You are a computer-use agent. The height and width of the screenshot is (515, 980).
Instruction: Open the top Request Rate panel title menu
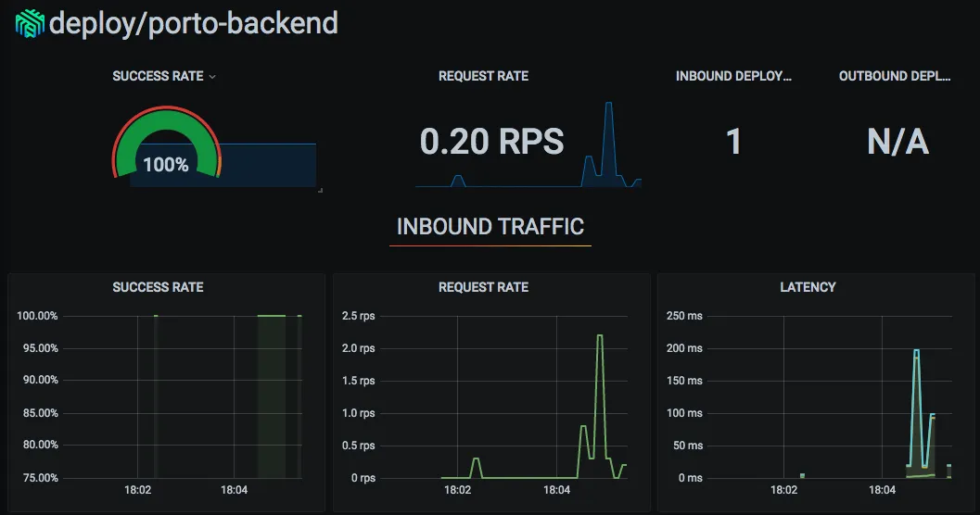click(483, 76)
